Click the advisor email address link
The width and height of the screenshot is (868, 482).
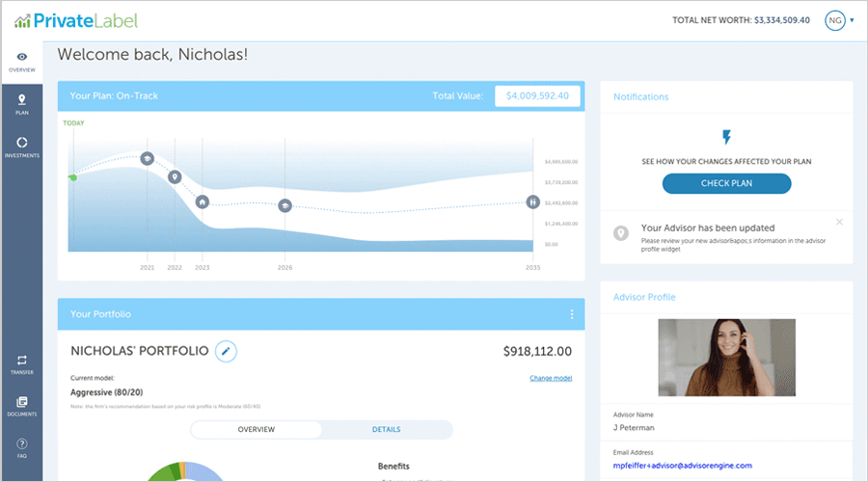(682, 466)
